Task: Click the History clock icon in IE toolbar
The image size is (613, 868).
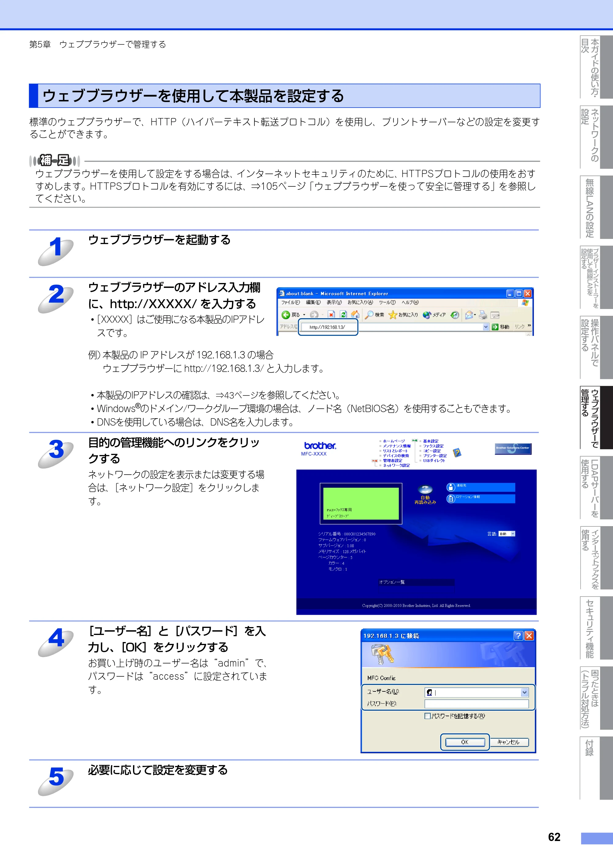Action: 455,315
